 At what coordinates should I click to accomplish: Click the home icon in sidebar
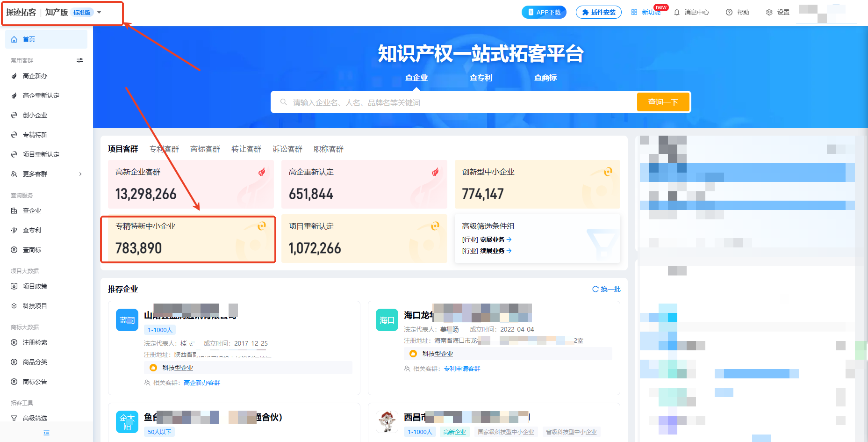coord(14,39)
